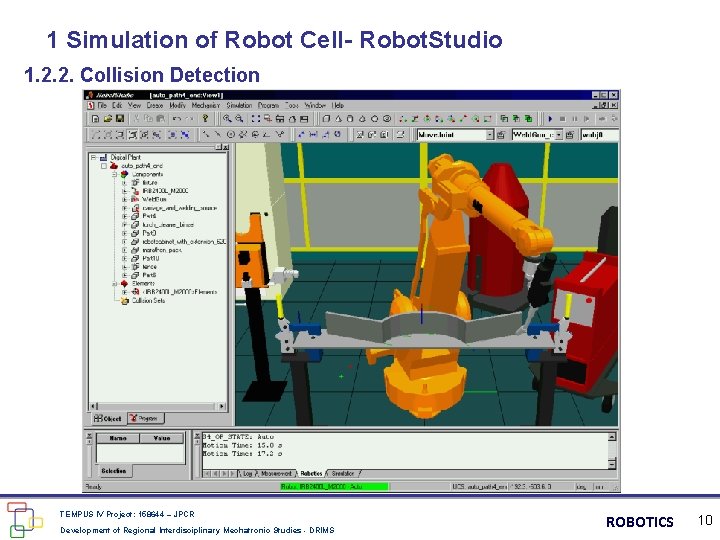The height and width of the screenshot is (540, 720).
Task: Click the Selection tab in properties panel
Action: point(114,471)
